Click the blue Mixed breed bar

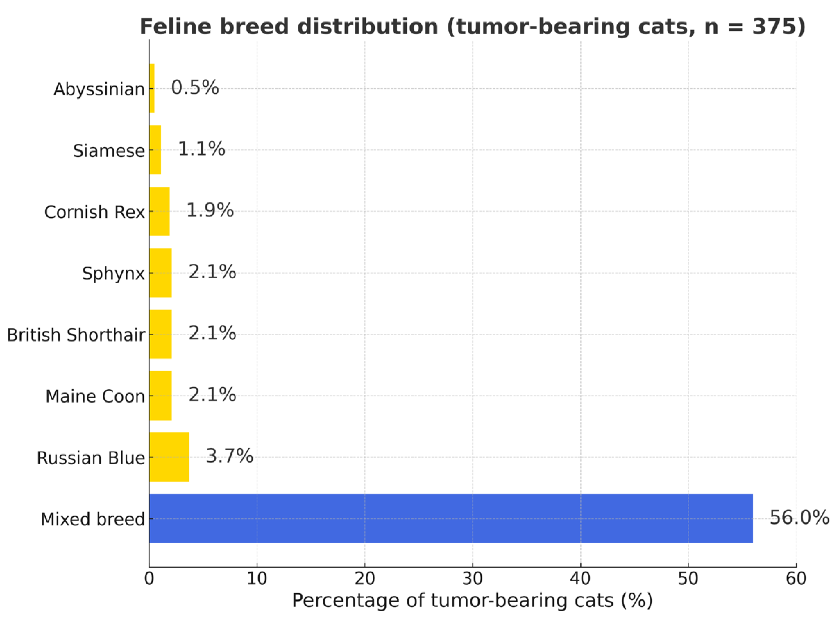[450, 518]
